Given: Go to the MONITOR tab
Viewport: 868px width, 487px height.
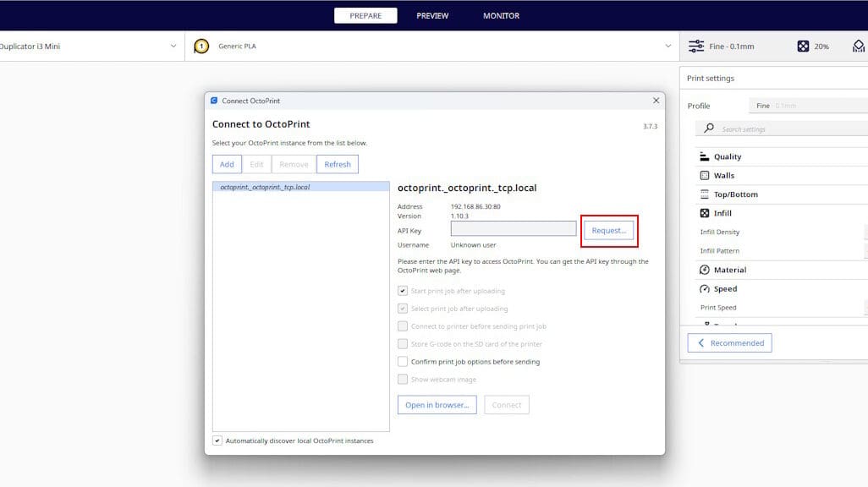Looking at the screenshot, I should click(501, 15).
